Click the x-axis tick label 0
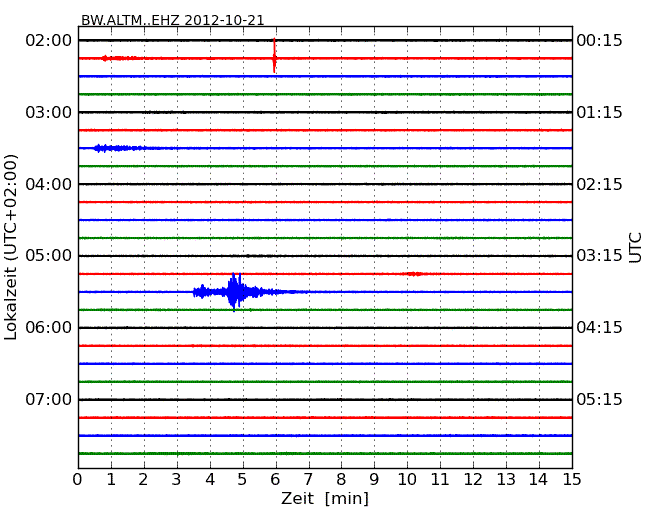The height and width of the screenshot is (520, 650). click(78, 480)
